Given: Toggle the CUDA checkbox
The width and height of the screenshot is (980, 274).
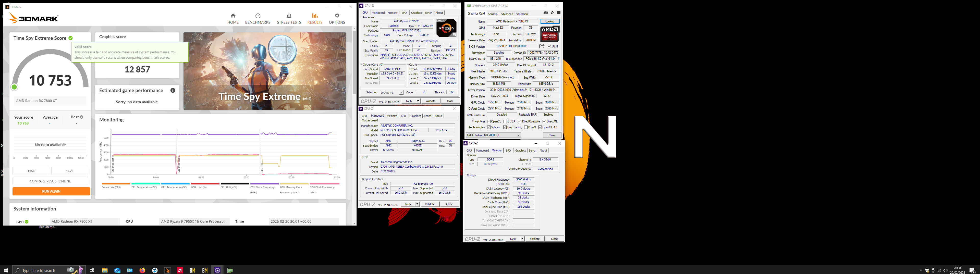Looking at the screenshot, I should click(x=505, y=121).
